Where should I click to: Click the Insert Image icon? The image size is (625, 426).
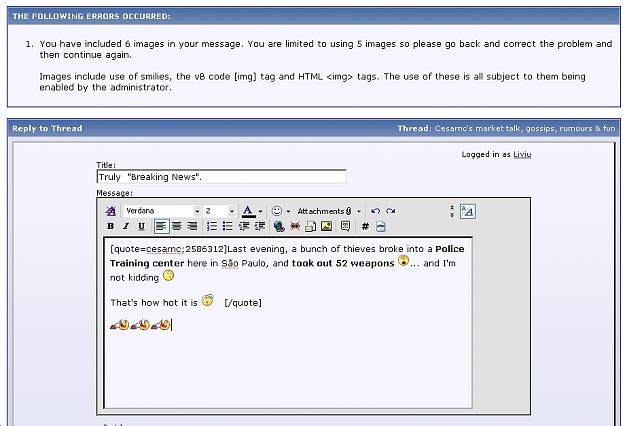point(326,226)
